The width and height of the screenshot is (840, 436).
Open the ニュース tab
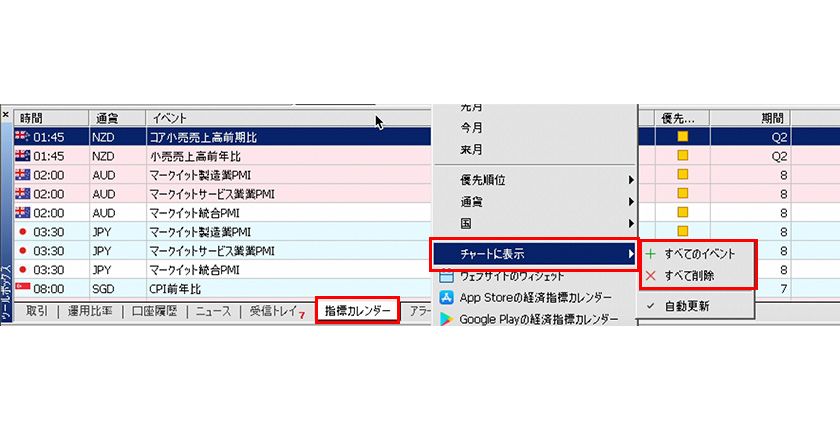[213, 311]
